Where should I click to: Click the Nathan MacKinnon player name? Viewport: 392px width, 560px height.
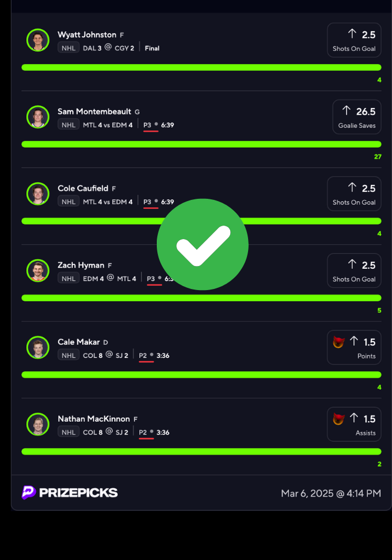(x=94, y=418)
